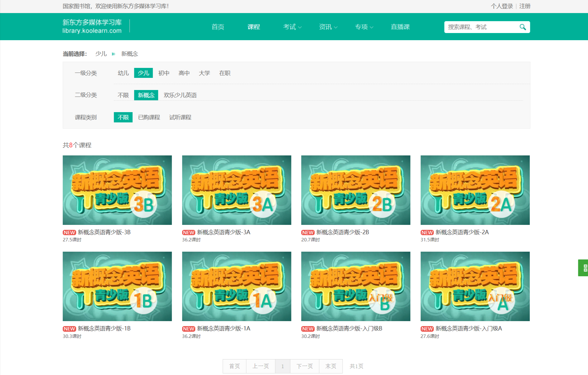588x375 pixels.
Task: Open the 1A course thumbnail
Action: [237, 286]
